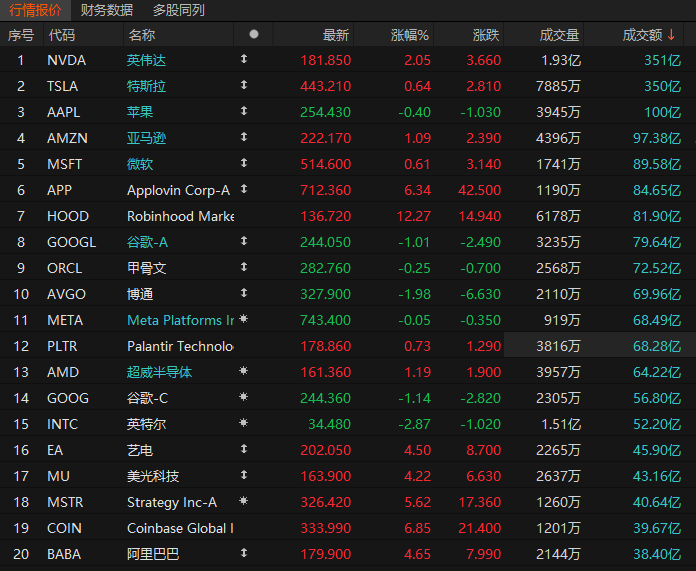Screen dimensions: 696x571
Task: Select the 博通 name cell
Action: (x=140, y=294)
